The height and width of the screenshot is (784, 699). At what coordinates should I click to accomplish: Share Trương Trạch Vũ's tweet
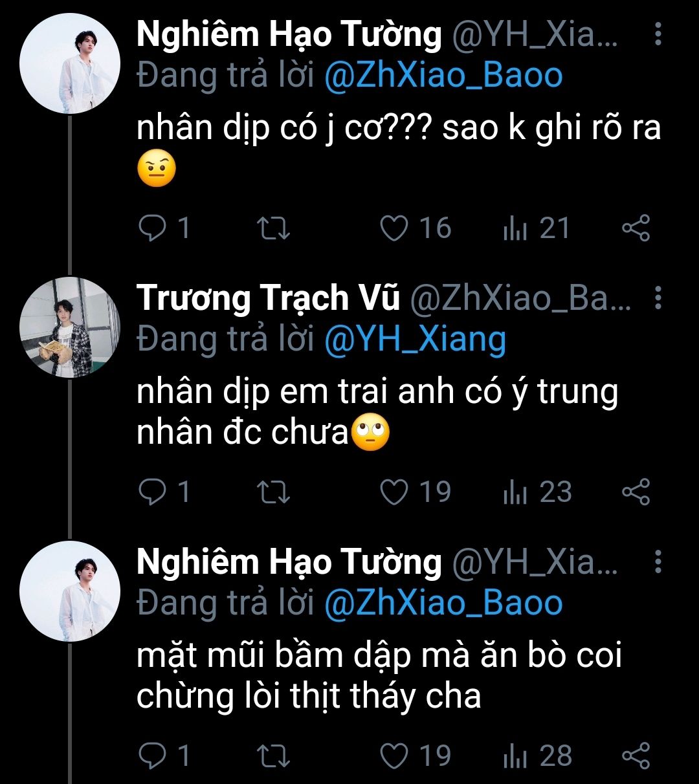(636, 492)
